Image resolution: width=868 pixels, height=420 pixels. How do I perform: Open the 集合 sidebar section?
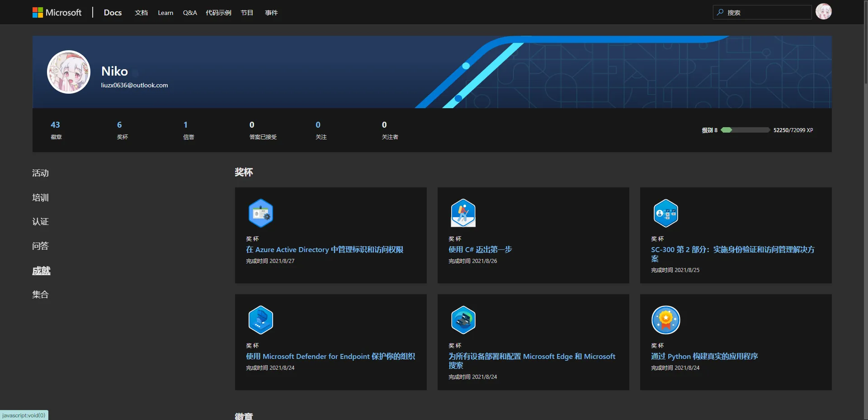pos(40,294)
